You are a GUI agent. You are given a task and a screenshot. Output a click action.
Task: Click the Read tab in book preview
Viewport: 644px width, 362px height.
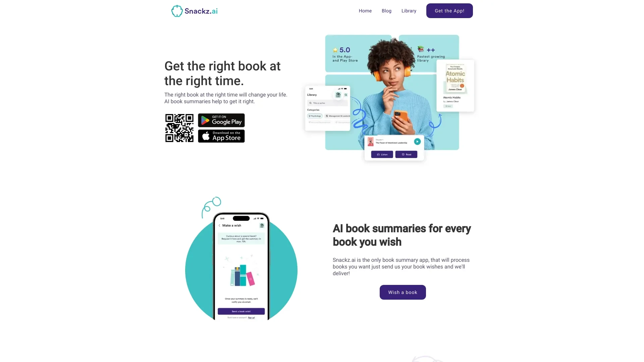click(x=406, y=154)
